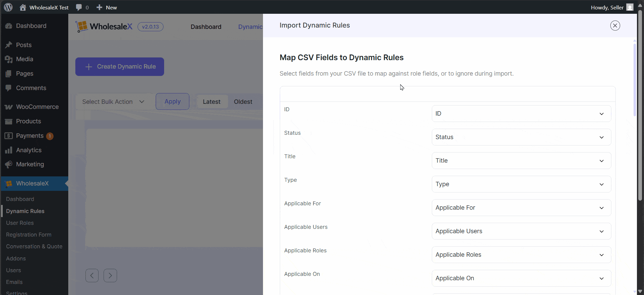Open the Status field mapping dropdown
644x295 pixels.
pos(521,137)
